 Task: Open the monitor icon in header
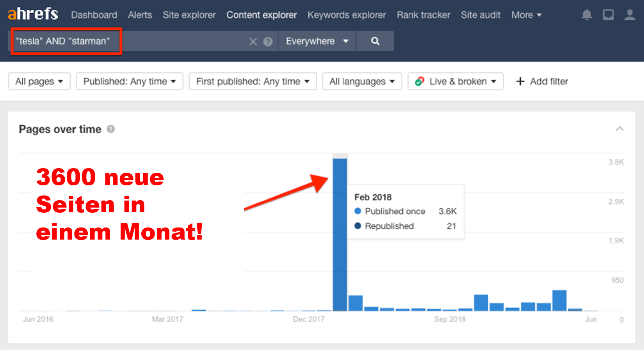(x=608, y=15)
